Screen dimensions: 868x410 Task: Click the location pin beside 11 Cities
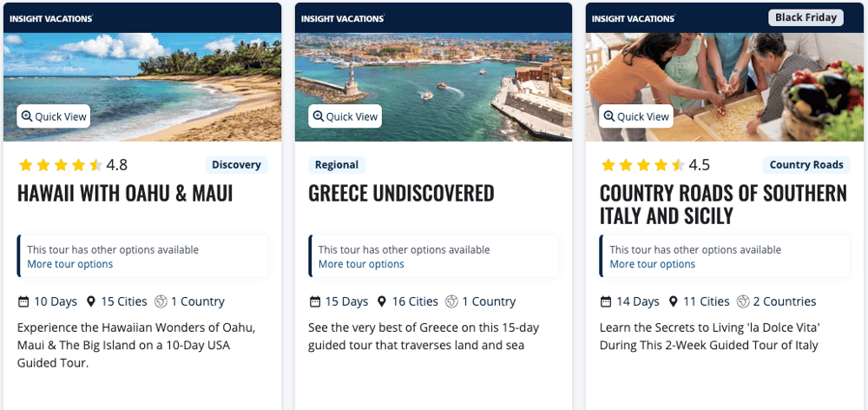[674, 301]
